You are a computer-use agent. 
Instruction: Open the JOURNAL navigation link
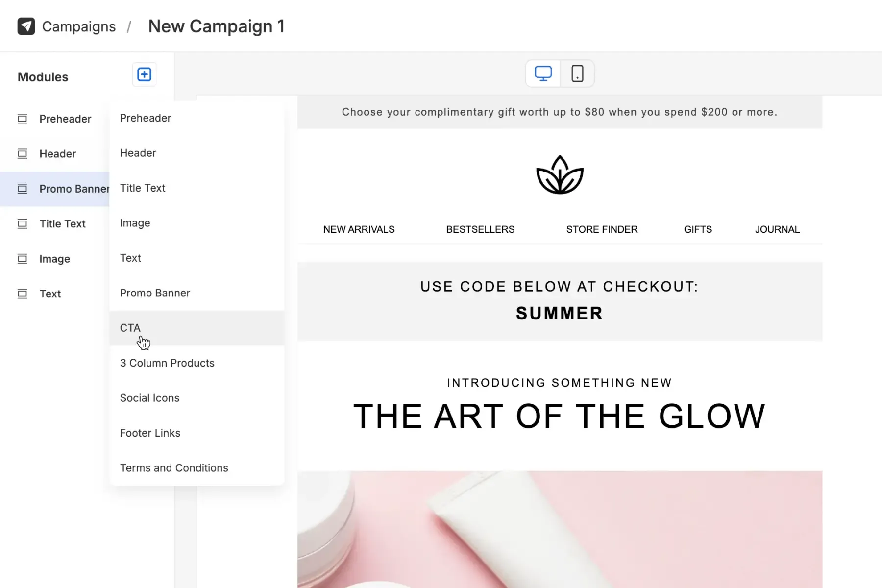777,229
